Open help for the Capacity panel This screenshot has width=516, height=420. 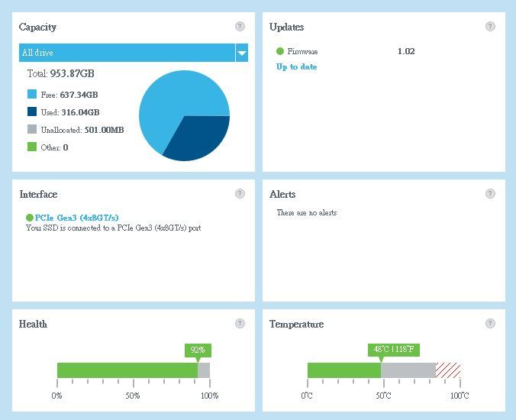[x=240, y=26]
